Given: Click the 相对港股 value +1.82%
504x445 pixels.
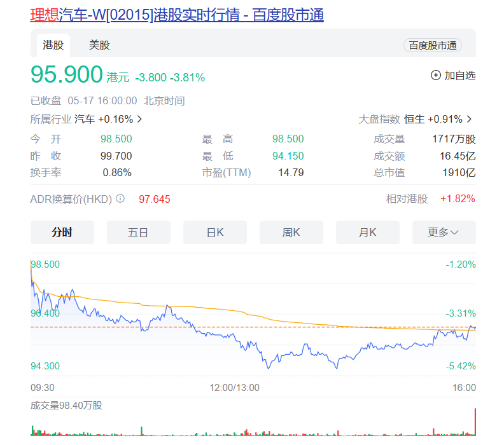Looking at the screenshot, I should point(458,199).
